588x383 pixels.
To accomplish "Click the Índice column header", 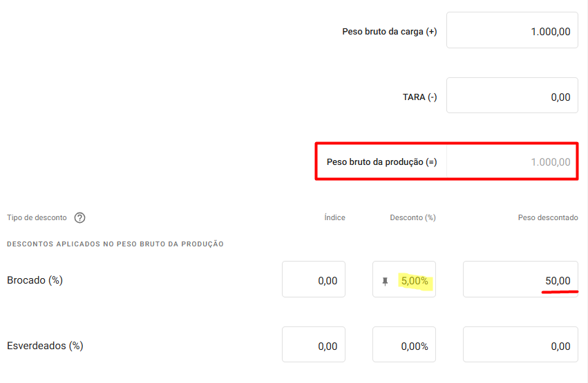I will click(334, 218).
